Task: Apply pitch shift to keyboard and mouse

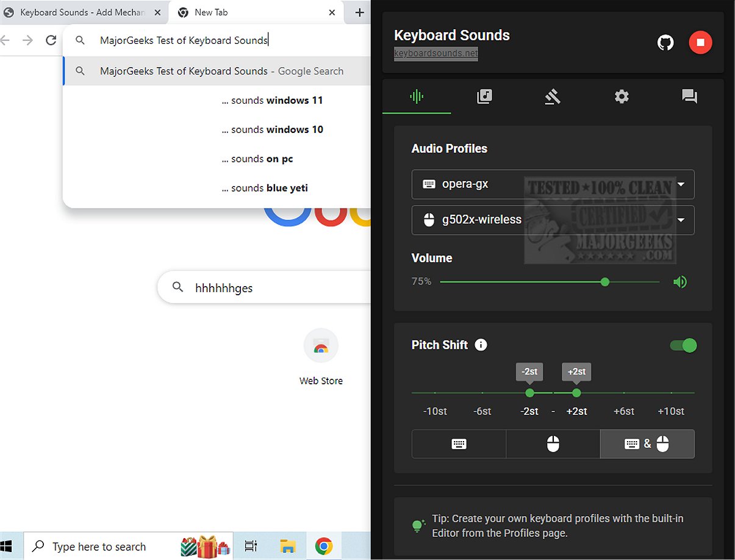Action: (x=647, y=444)
